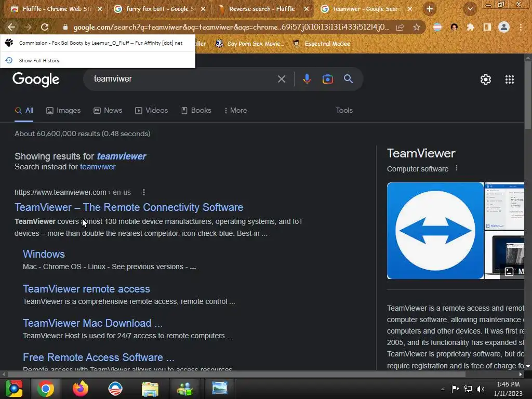The width and height of the screenshot is (532, 399).
Task: Open more options for the TeamViewer knowledge panel
Action: (457, 168)
